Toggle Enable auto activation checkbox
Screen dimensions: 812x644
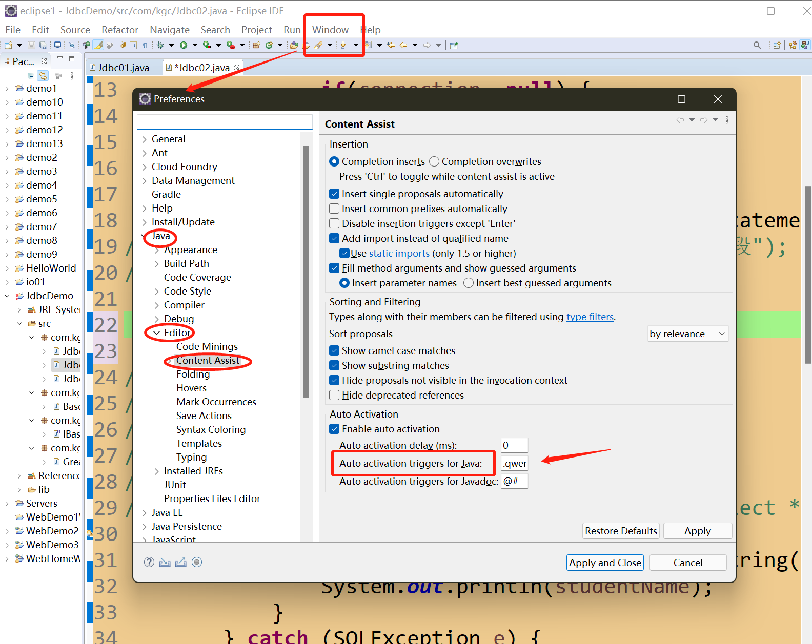point(334,429)
